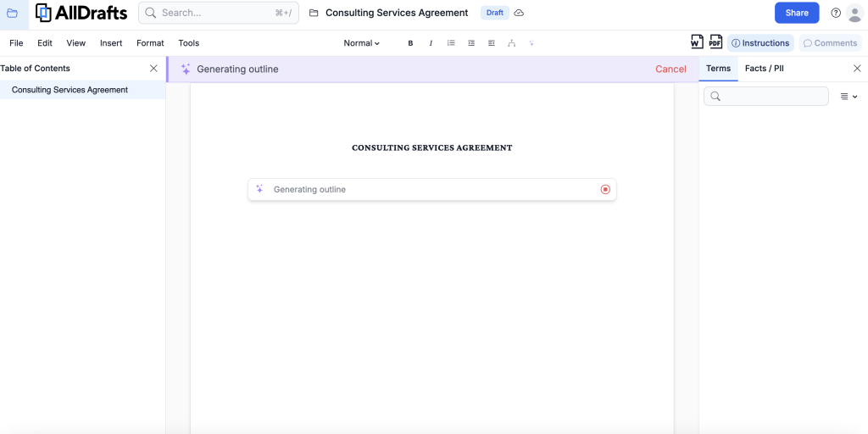Click the cloud sync status icon
The width and height of the screenshot is (868, 434).
[519, 13]
